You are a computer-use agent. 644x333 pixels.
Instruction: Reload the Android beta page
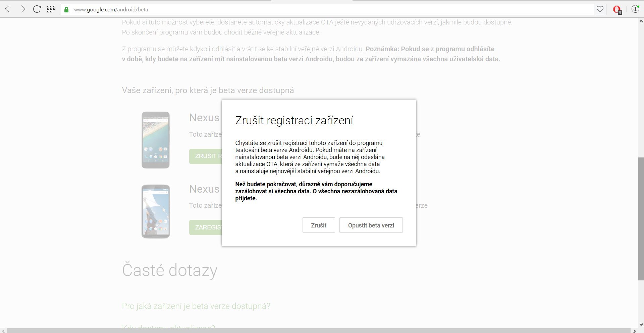click(37, 9)
